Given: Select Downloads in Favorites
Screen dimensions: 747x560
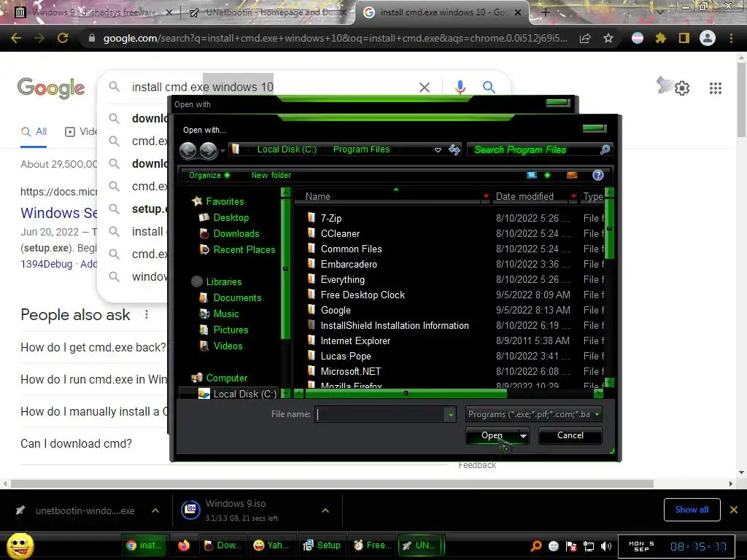Looking at the screenshot, I should pos(236,234).
